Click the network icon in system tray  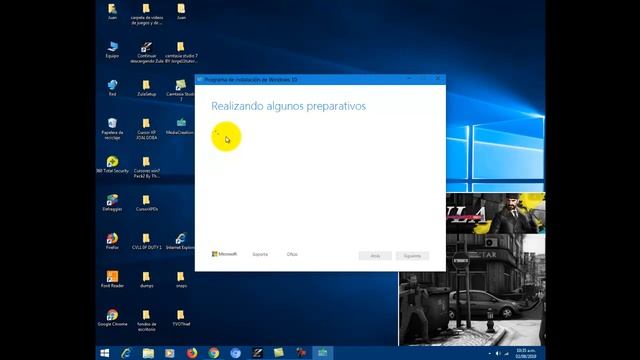(x=507, y=353)
